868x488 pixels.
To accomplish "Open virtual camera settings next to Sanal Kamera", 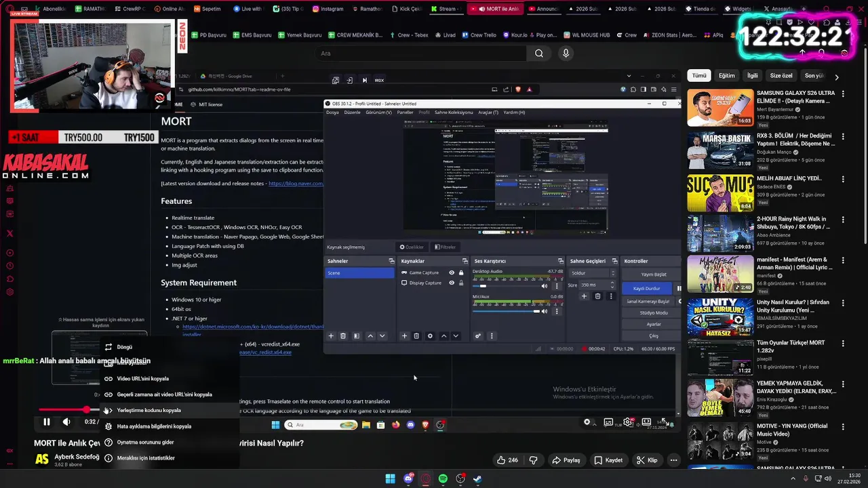I will point(679,301).
